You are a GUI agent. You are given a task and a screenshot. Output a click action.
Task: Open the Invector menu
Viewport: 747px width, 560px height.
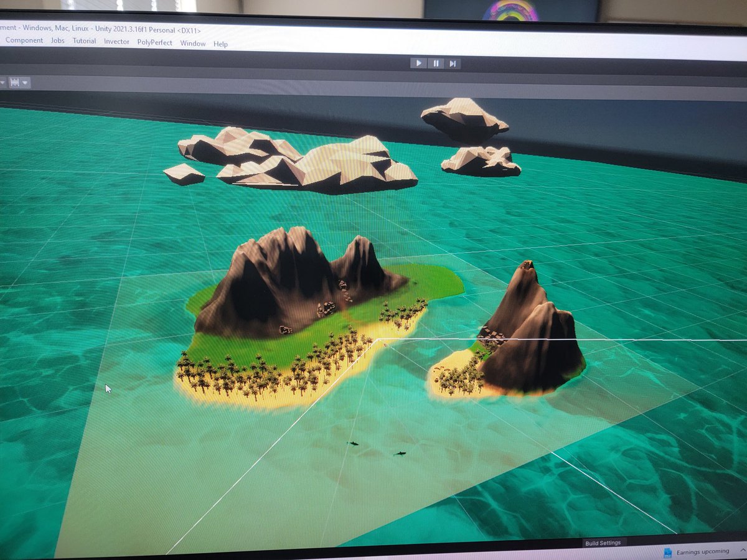[x=116, y=42]
